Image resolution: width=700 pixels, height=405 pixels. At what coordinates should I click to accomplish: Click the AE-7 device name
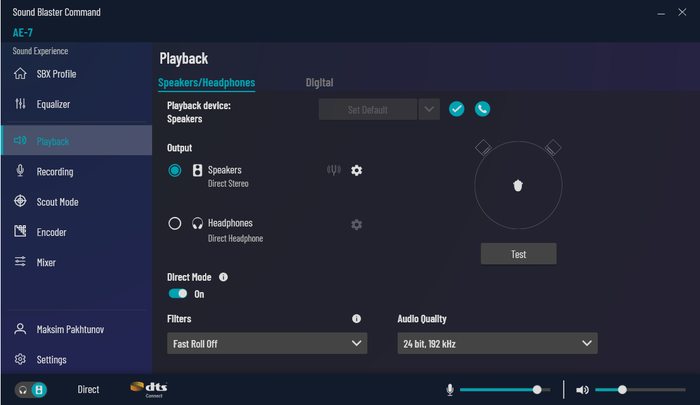point(23,33)
